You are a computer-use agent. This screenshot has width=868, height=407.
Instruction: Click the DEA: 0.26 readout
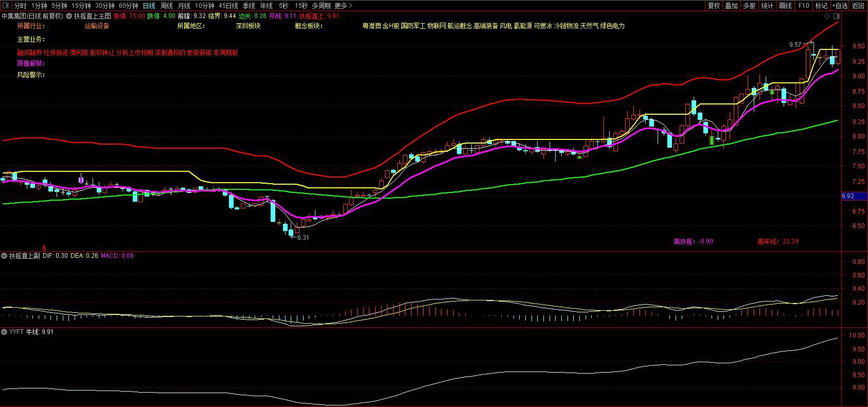pyautogui.click(x=84, y=255)
